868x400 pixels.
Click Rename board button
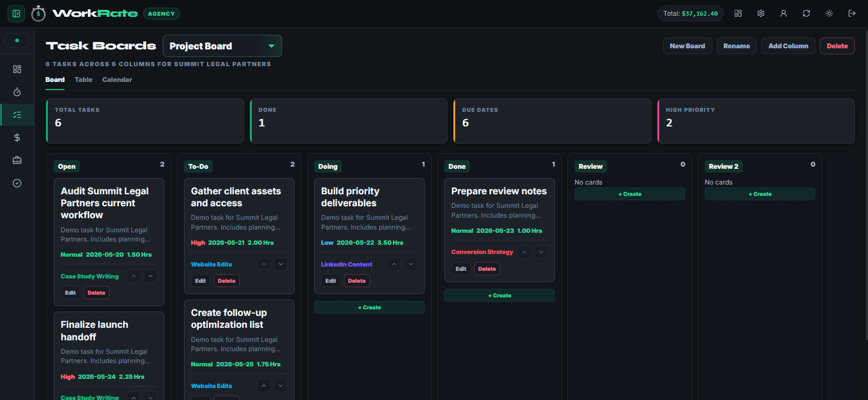(x=737, y=46)
